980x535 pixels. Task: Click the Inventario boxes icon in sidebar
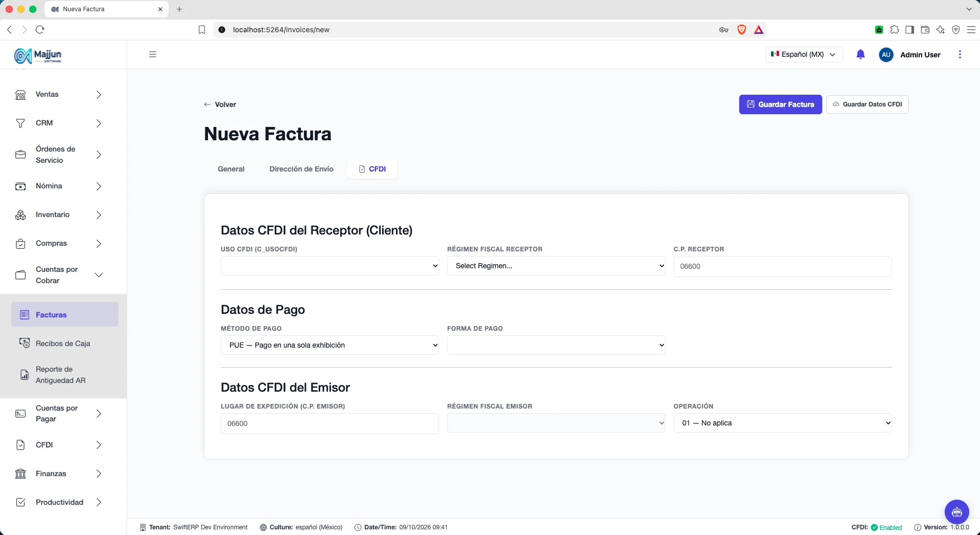coord(20,215)
